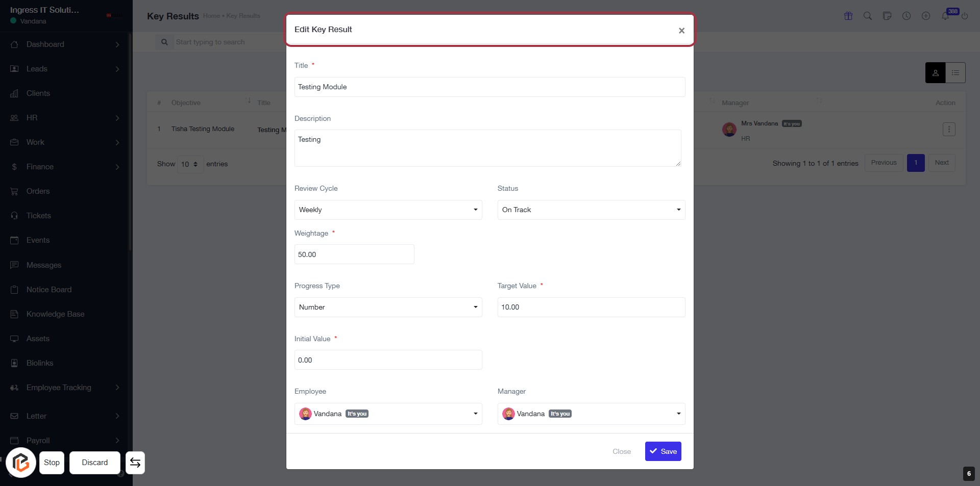Click the Title input field
The image size is (980, 486).
(489, 87)
